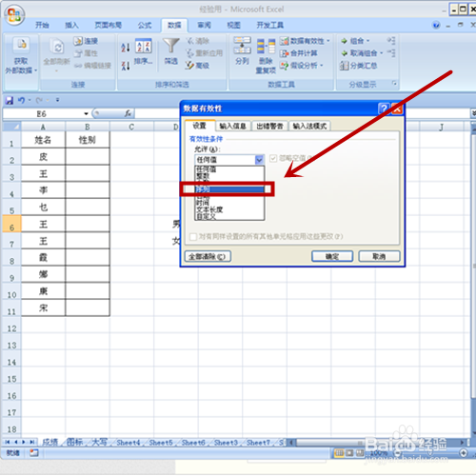Open the 页面布局 (Page Layout) ribbon tab
Screen dimensions: 476x476
click(x=108, y=25)
